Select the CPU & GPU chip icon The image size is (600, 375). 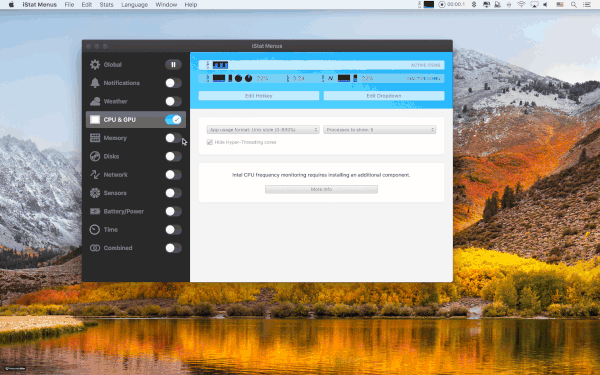point(95,119)
